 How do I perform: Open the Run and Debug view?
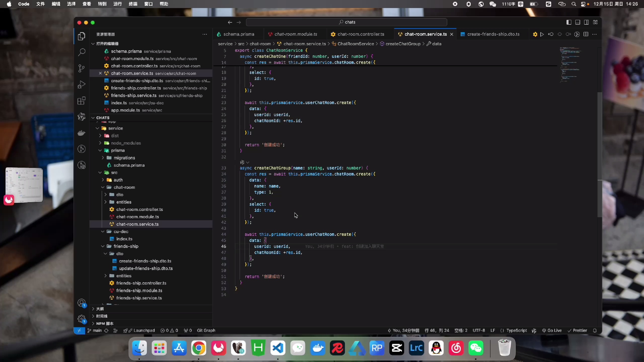[x=82, y=84]
